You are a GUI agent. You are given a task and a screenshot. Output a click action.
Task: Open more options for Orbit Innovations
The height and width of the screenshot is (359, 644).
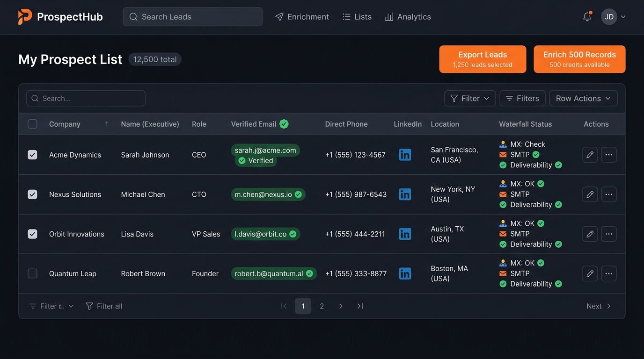(x=608, y=234)
